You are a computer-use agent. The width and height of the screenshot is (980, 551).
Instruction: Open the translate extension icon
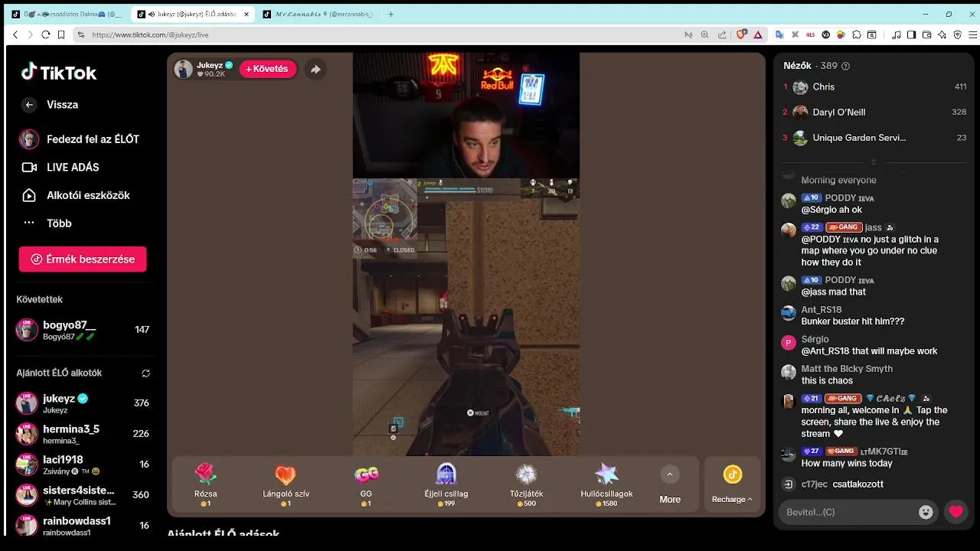779,34
